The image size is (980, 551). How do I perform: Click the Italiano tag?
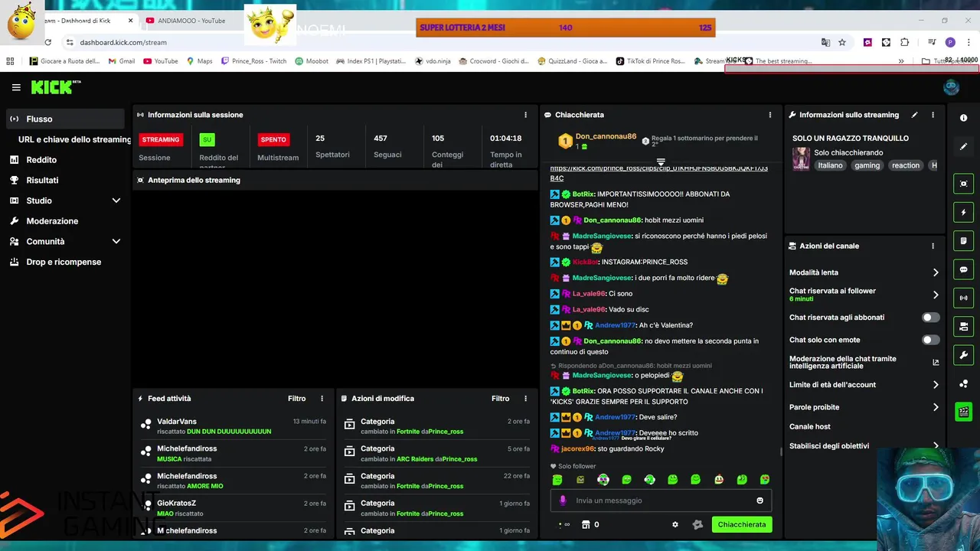(x=830, y=165)
